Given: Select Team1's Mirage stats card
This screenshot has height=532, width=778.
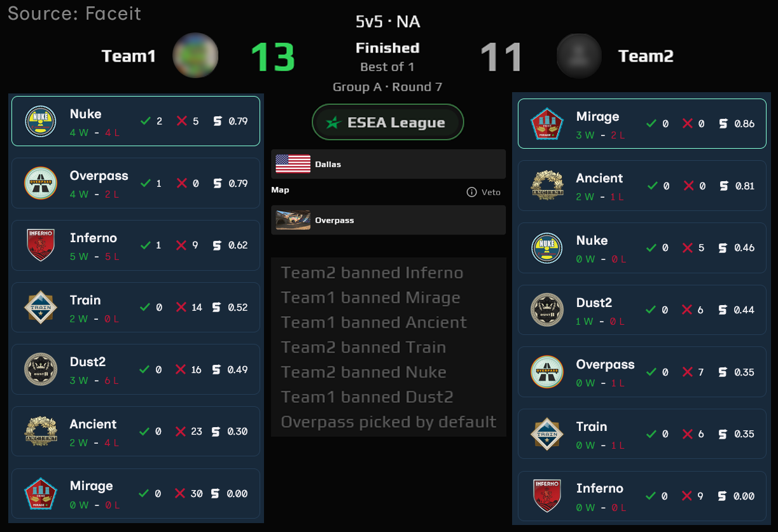Looking at the screenshot, I should point(135,493).
